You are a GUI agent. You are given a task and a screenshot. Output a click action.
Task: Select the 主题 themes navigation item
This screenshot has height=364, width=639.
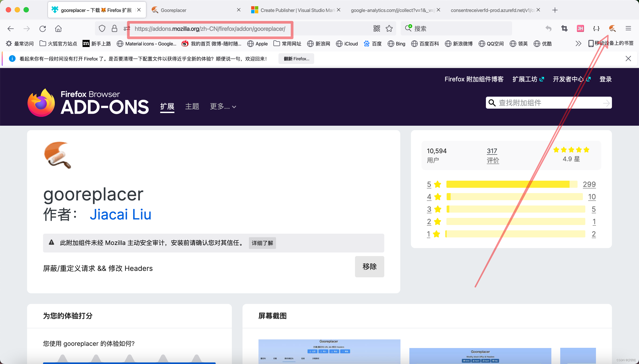point(192,106)
